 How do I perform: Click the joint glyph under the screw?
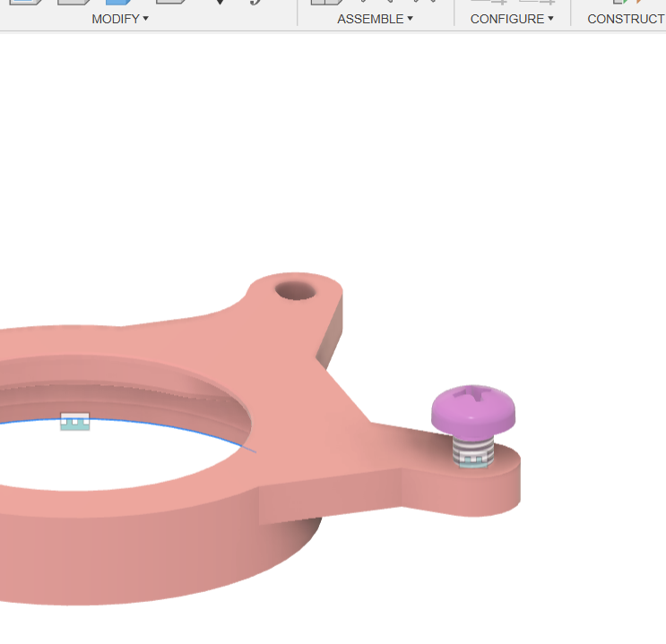coord(472,460)
